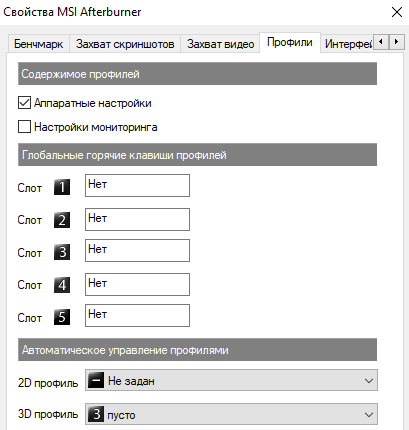This screenshot has height=430, width=409.
Task: Focus the Слот 5 hotkey field
Action: pos(137,315)
